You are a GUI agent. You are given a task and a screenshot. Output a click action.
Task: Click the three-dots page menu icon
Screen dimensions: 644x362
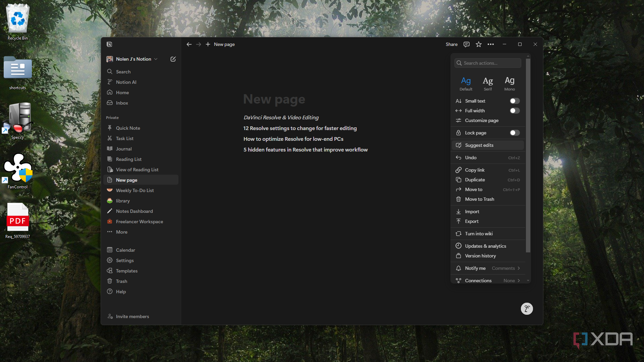coord(491,44)
